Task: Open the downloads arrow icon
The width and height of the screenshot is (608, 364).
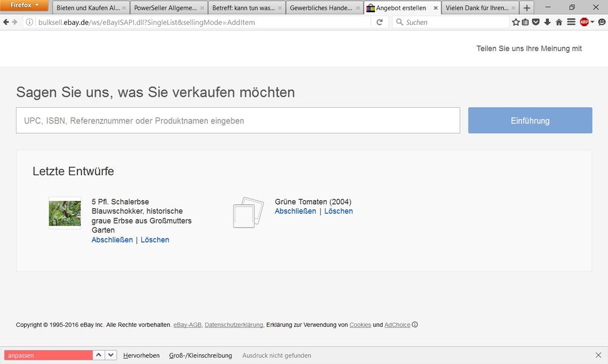Action: pyautogui.click(x=547, y=23)
